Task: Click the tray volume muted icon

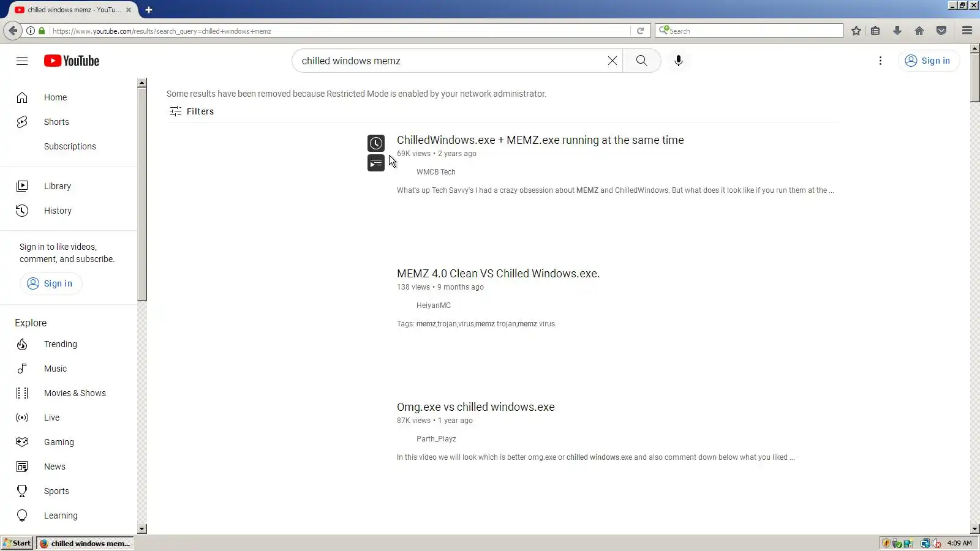Action: (x=937, y=543)
